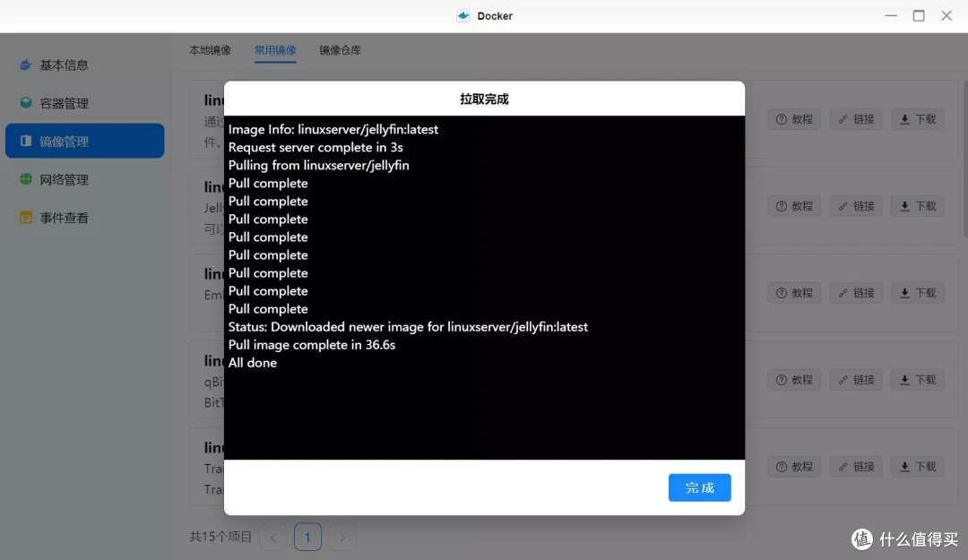The height and width of the screenshot is (560, 968).
Task: Switch to the 镜像仓库 tab
Action: [x=341, y=50]
